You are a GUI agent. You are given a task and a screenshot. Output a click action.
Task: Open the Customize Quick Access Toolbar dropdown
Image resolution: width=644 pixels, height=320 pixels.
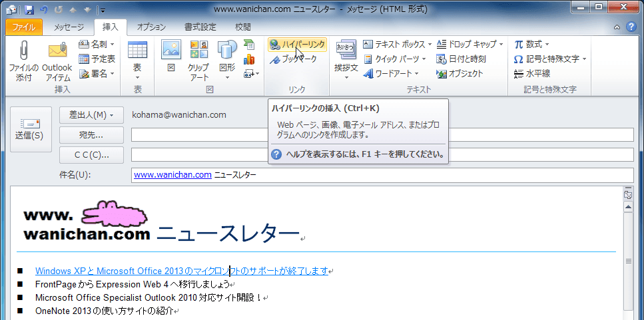click(x=103, y=10)
